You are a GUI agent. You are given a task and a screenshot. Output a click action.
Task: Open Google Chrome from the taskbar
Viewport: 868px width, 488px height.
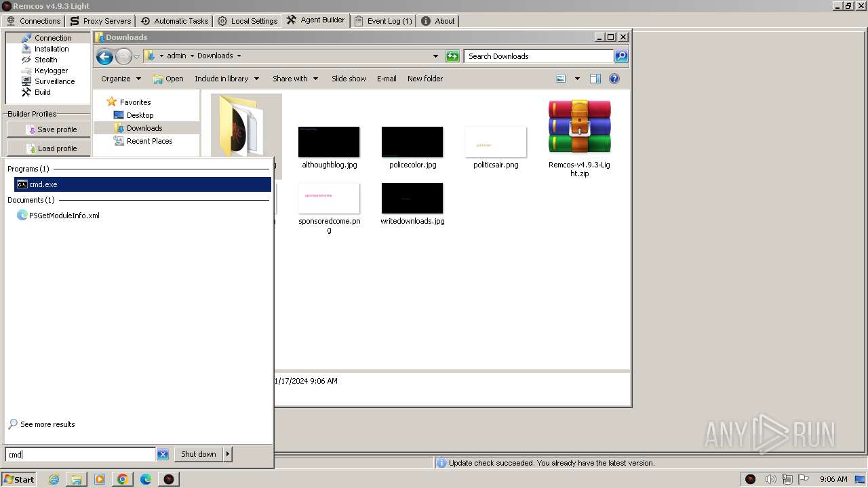coord(123,479)
